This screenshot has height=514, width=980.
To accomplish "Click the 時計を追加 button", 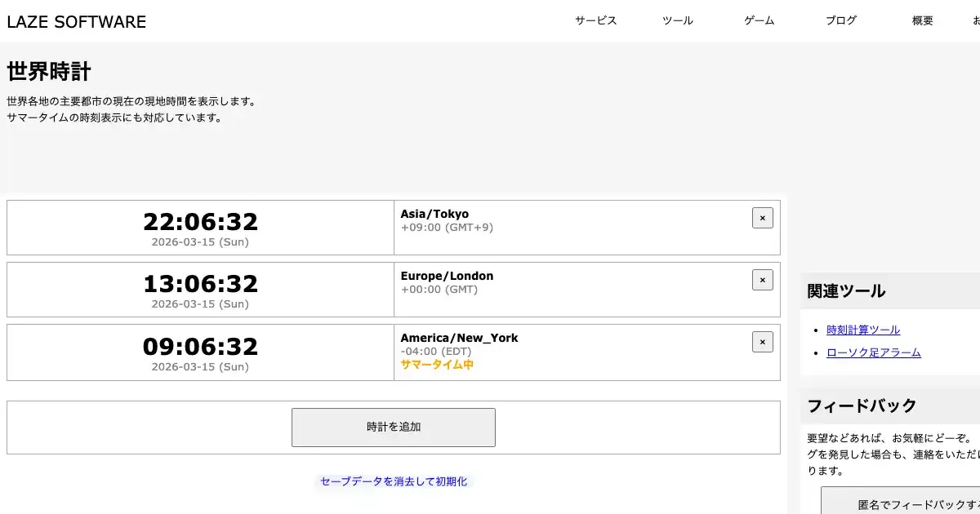I will tap(393, 427).
